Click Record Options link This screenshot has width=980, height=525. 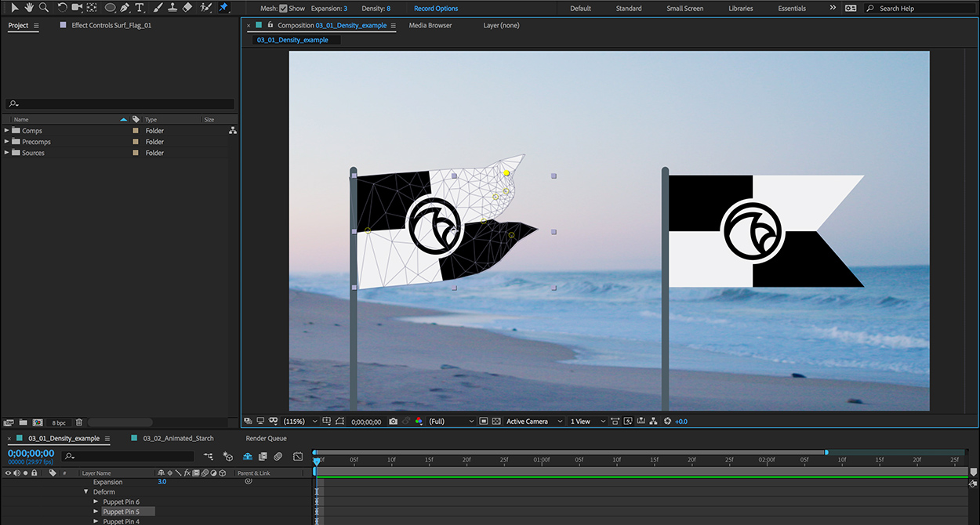pyautogui.click(x=436, y=9)
